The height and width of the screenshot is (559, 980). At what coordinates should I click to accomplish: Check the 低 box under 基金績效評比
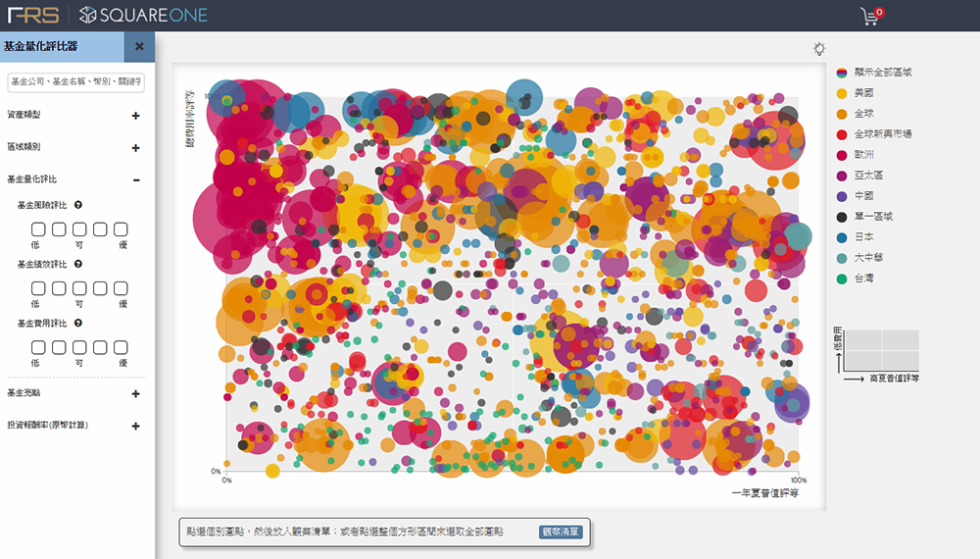click(38, 288)
